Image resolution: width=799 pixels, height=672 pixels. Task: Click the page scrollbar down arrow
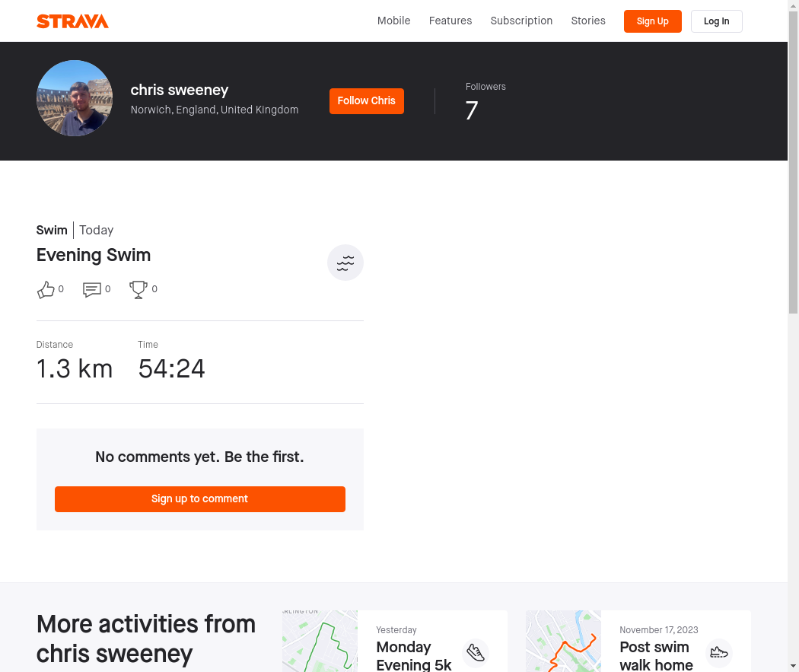(793, 666)
